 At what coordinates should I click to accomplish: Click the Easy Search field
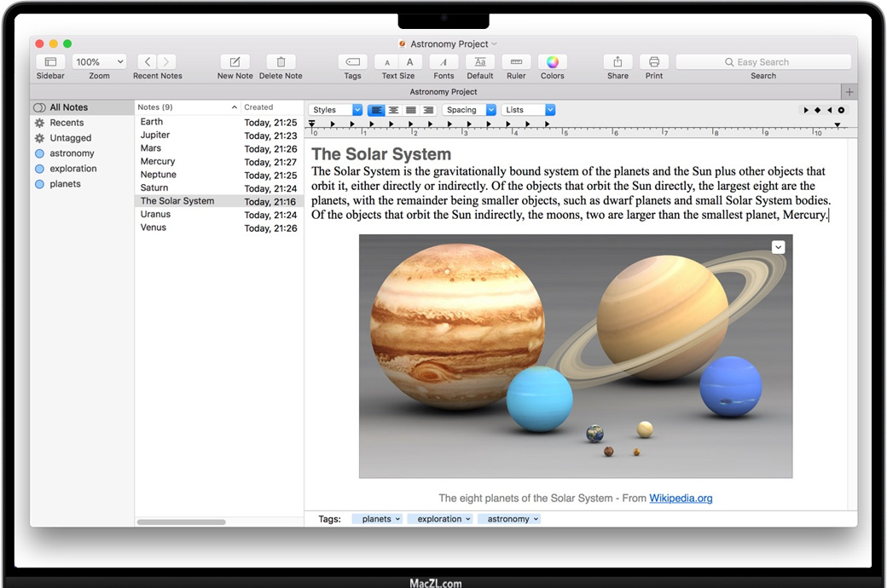(762, 62)
